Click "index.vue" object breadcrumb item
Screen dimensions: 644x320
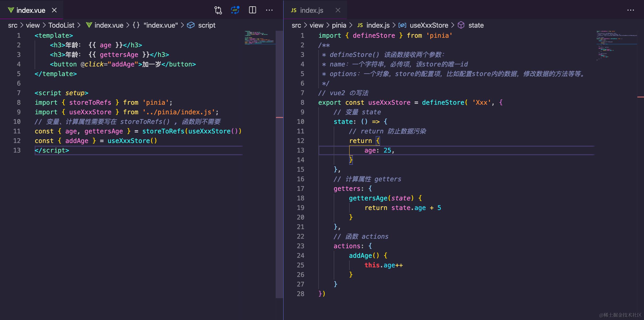(161, 25)
